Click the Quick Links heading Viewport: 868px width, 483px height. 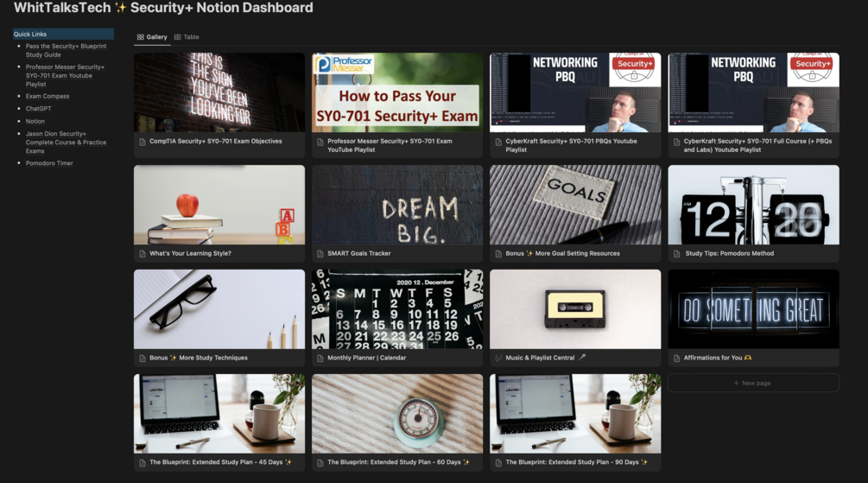[x=63, y=34]
